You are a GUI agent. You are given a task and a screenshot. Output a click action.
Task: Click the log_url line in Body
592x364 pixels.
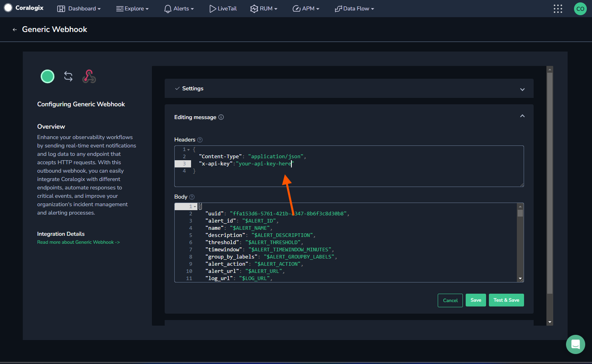[x=239, y=278]
